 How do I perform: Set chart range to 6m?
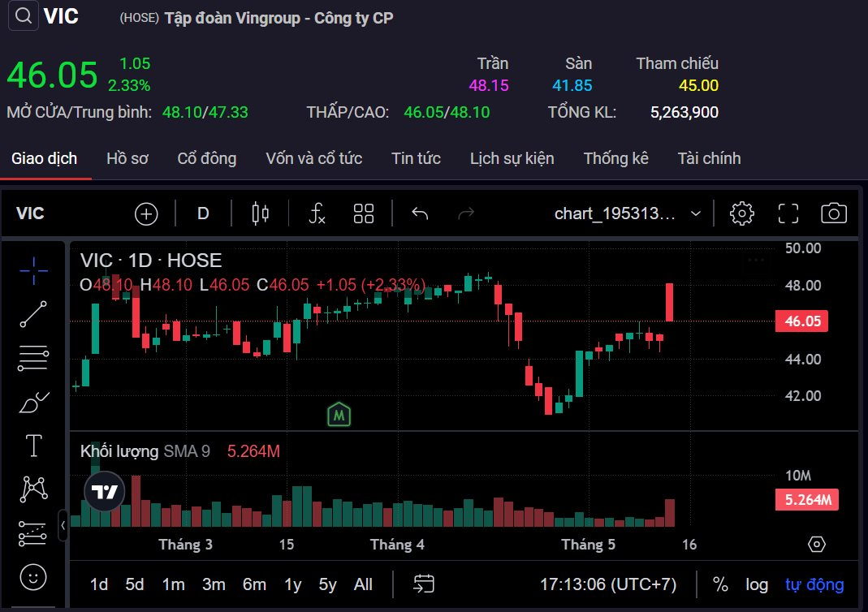tap(254, 584)
